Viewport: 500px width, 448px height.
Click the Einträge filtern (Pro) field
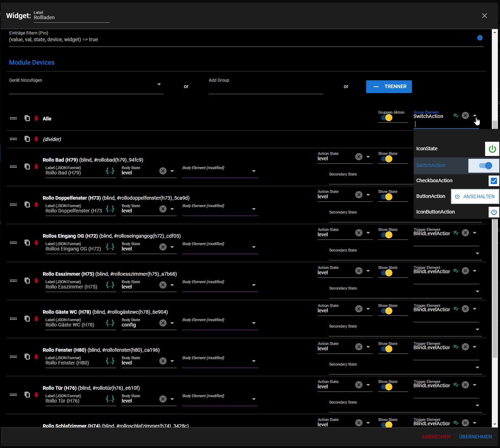click(x=246, y=39)
